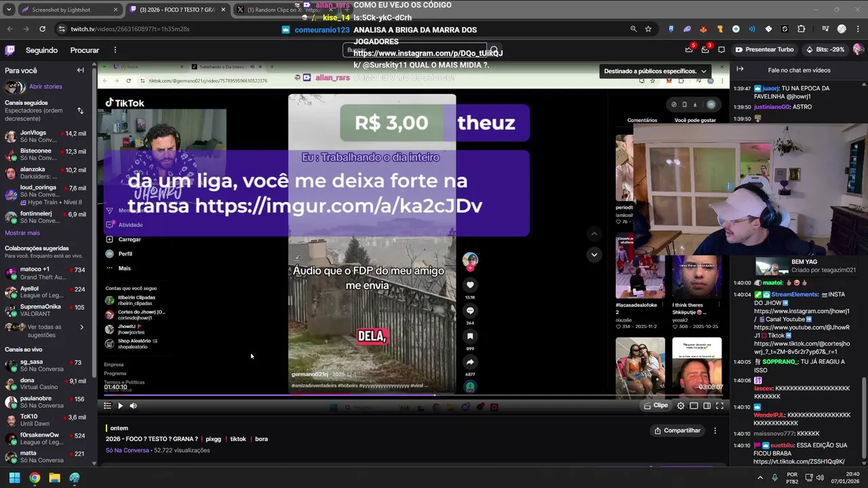868x488 pixels.
Task: Open video options three-dot menu
Action: (x=715, y=430)
